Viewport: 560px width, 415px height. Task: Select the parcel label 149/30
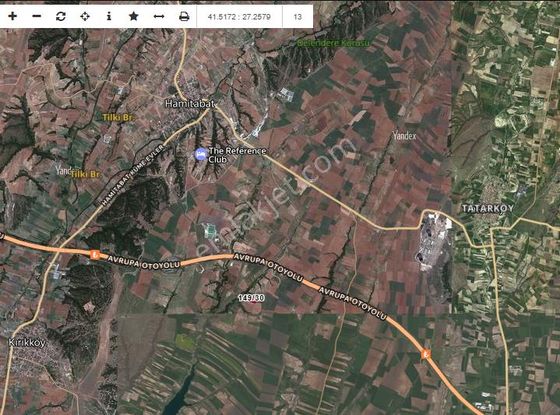(251, 298)
